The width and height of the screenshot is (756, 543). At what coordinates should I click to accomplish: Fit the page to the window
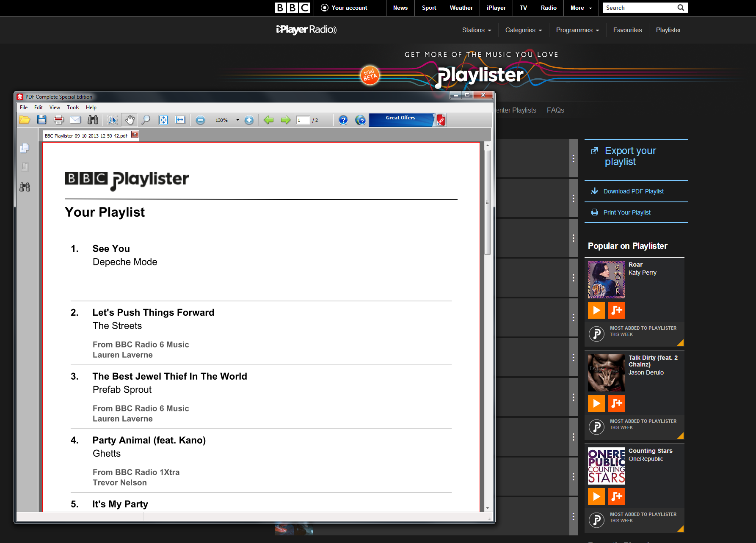pyautogui.click(x=163, y=120)
